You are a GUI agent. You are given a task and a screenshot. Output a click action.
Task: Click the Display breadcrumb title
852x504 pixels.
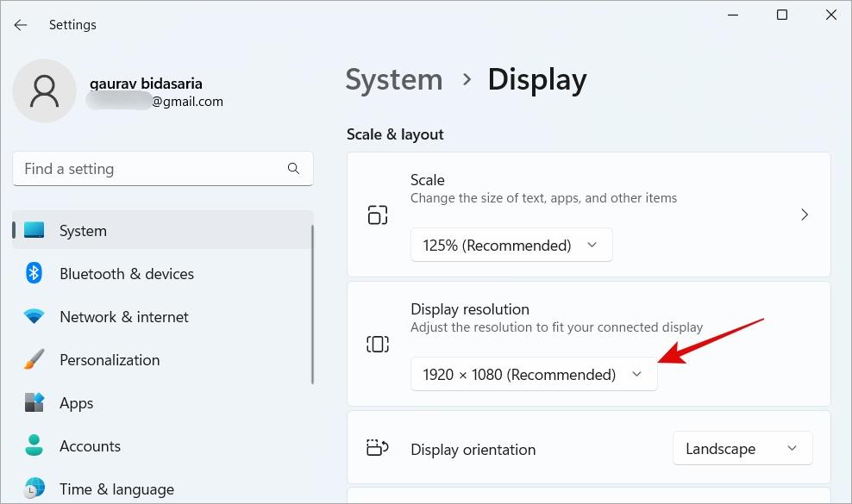point(537,80)
